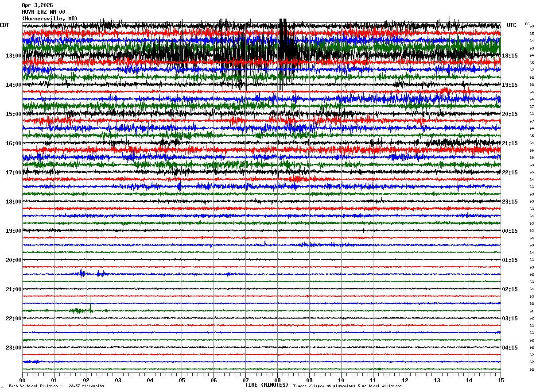
Task: Click the "13" minute axis label
Action: point(437,380)
